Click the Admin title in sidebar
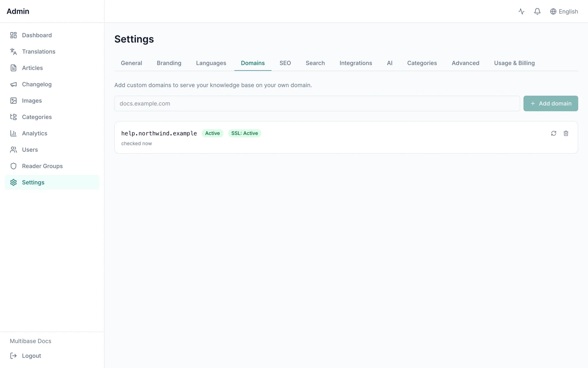 click(x=18, y=11)
